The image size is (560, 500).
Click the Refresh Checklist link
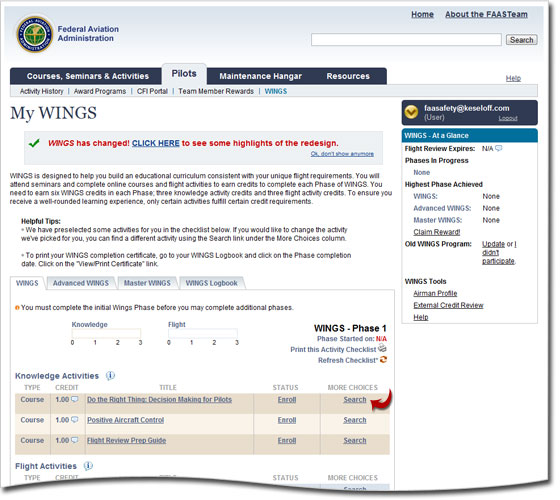pos(348,360)
